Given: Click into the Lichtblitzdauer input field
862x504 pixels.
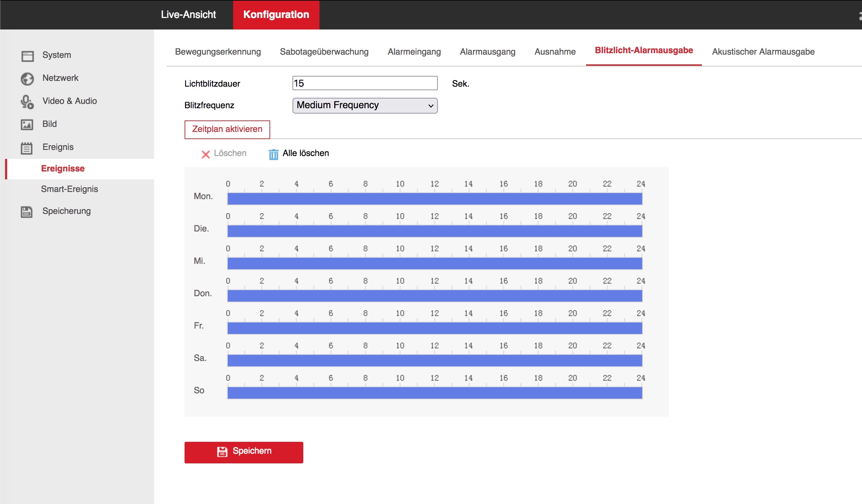Looking at the screenshot, I should click(365, 83).
